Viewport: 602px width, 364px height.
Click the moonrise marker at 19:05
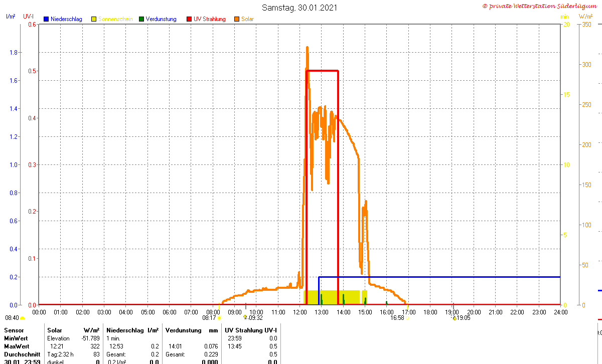(454, 317)
